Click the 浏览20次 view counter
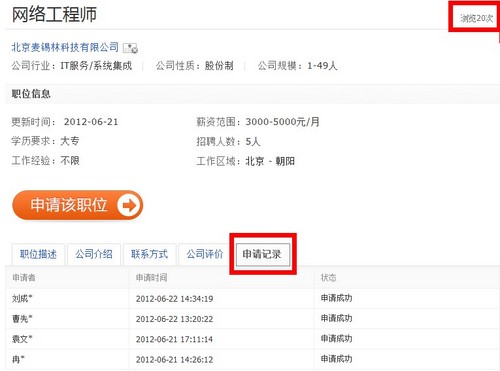Viewport: 500px width, 371px height. tap(476, 18)
